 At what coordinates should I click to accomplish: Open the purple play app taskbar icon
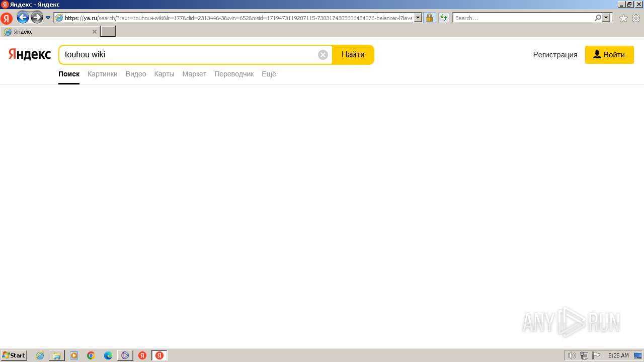point(125,355)
